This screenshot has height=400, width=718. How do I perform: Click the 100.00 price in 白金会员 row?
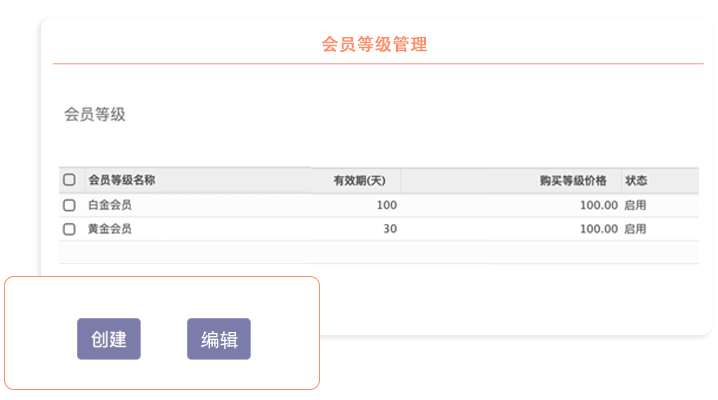[x=598, y=205]
